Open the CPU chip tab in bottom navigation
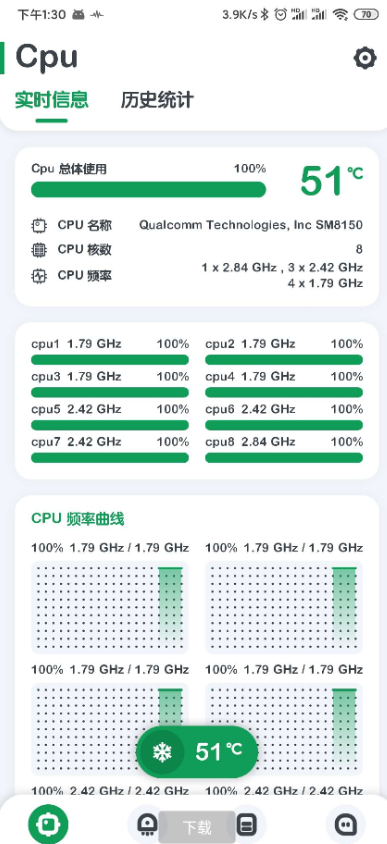Image resolution: width=387 pixels, height=844 pixels. (x=48, y=824)
